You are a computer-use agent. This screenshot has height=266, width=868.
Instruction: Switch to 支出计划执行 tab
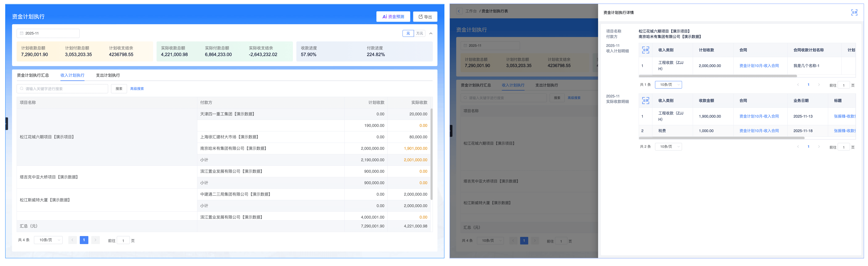tap(108, 75)
